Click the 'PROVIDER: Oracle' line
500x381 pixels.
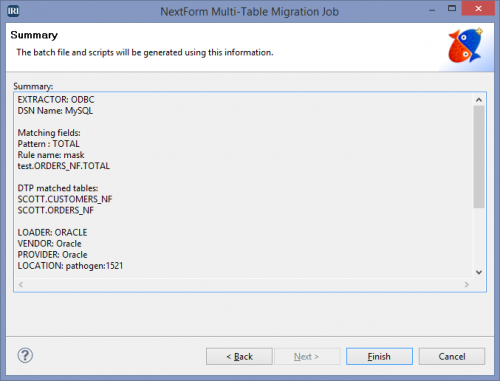[52, 255]
